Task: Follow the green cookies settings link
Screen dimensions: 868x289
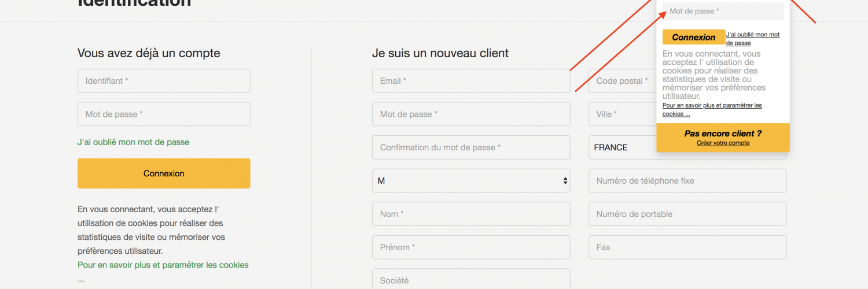Action: [163, 265]
